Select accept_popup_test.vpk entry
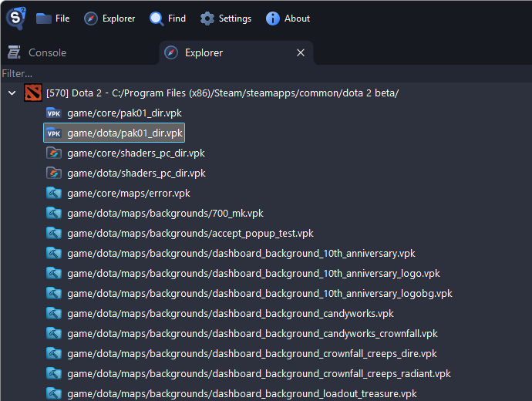This screenshot has width=532, height=401. point(190,233)
